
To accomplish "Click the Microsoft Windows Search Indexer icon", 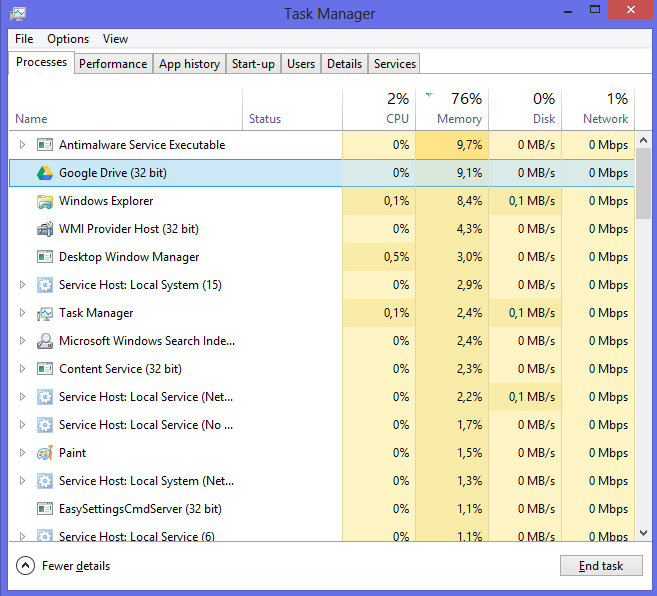I will click(x=45, y=341).
